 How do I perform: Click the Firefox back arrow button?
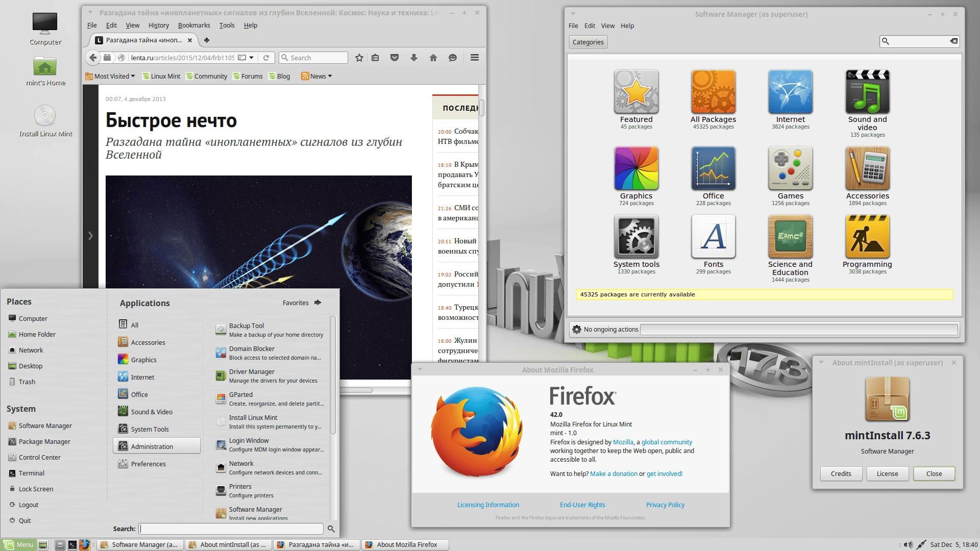(x=93, y=58)
